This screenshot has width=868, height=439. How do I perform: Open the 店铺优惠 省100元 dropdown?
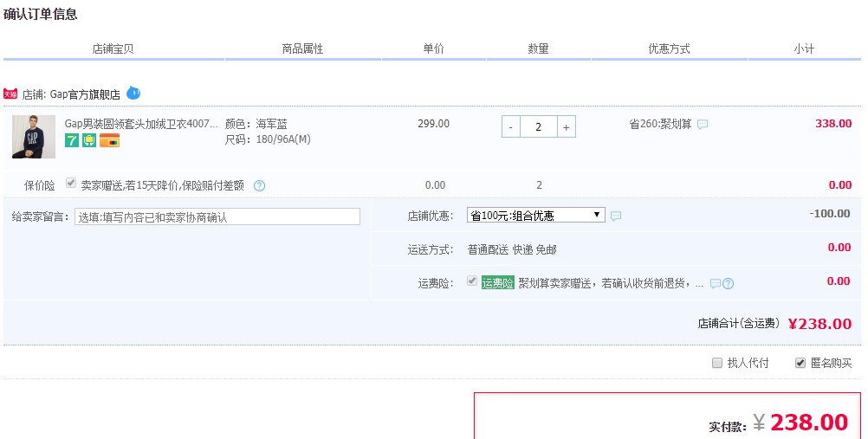[535, 215]
